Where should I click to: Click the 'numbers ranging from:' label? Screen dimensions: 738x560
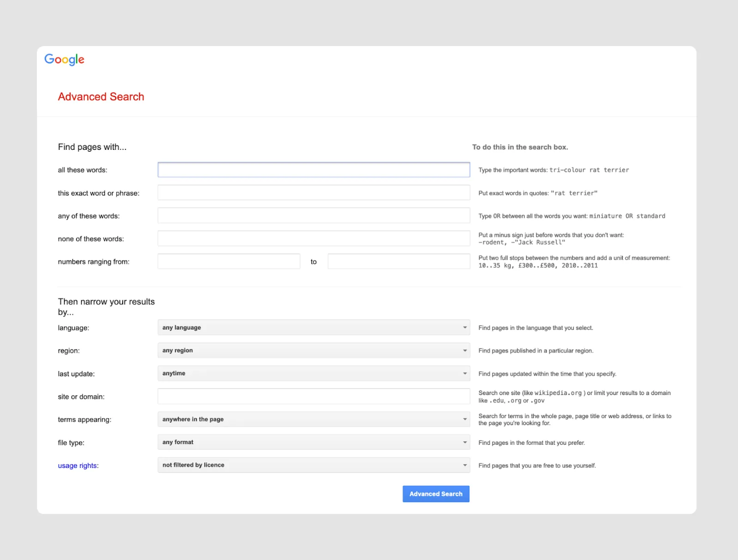[94, 262]
